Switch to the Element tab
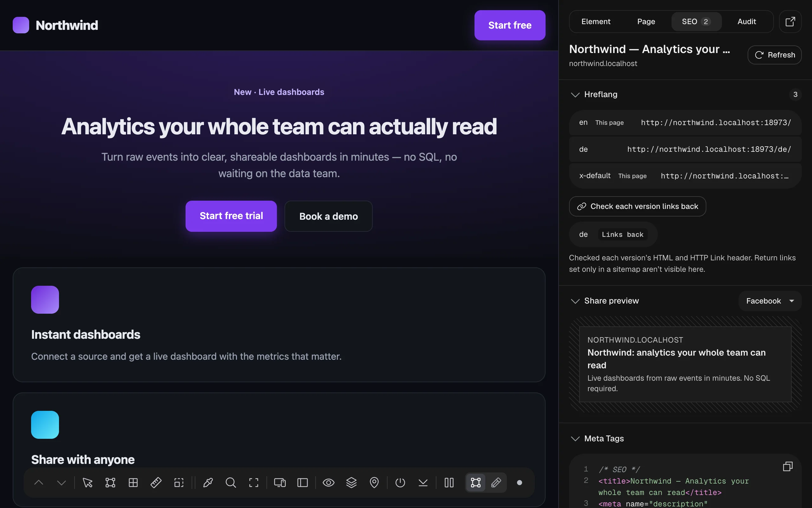 (x=596, y=22)
